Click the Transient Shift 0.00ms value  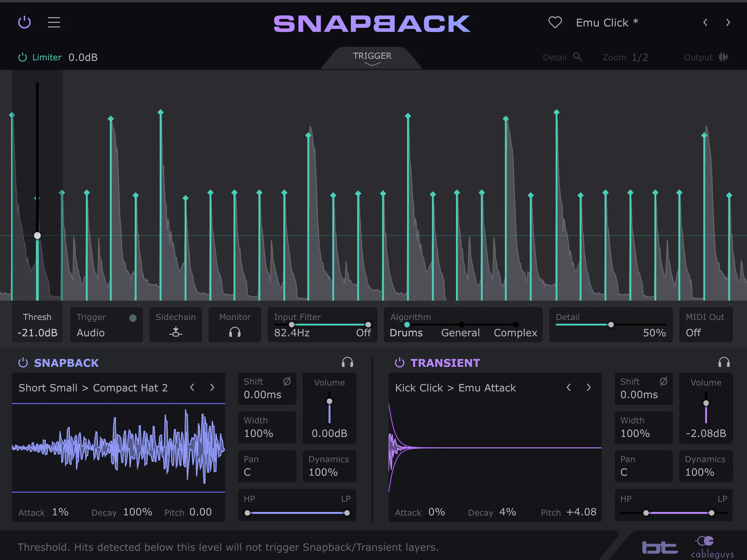[639, 394]
